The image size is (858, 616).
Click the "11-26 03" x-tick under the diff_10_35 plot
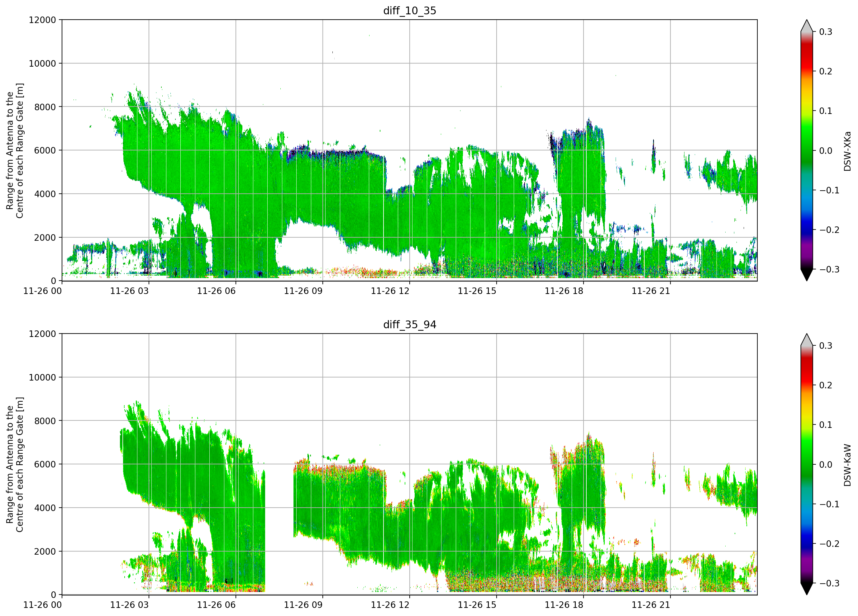pyautogui.click(x=129, y=291)
